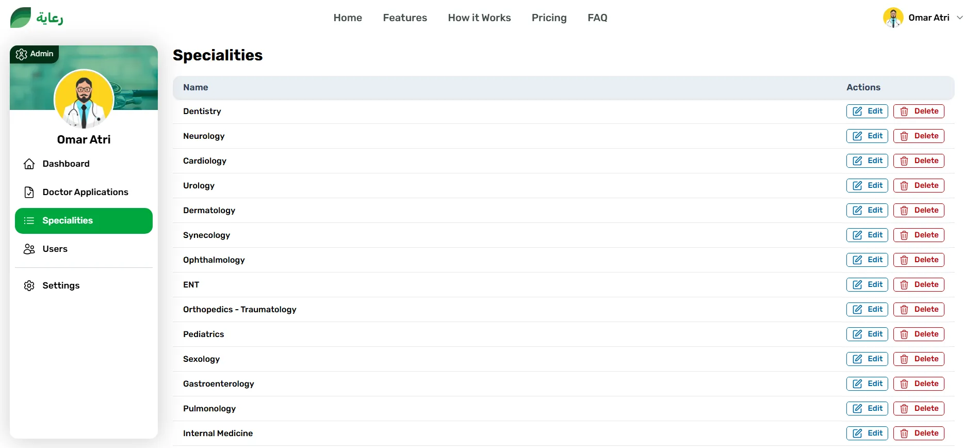Edit the Dentistry speciality

(x=867, y=111)
